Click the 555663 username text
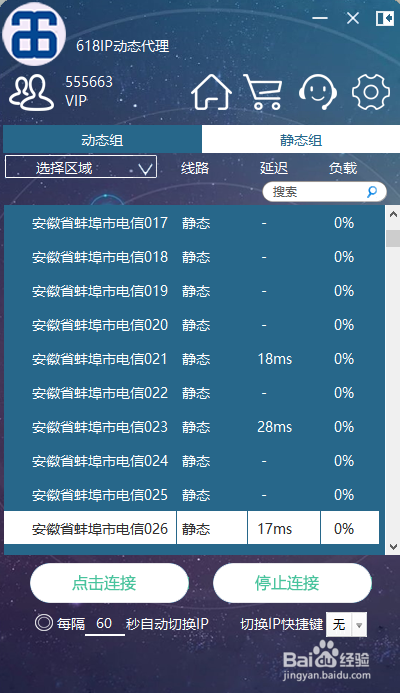Viewport: 400px width, 693px height. [x=89, y=82]
